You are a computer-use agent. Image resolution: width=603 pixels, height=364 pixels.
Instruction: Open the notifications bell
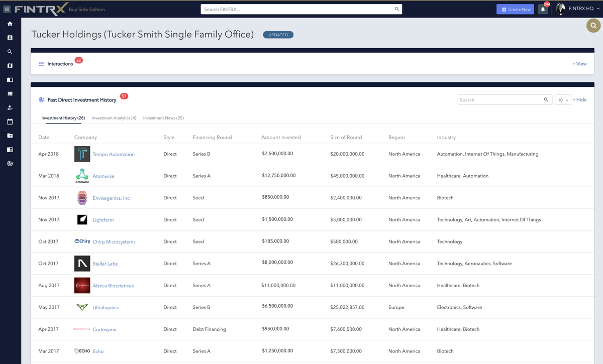(543, 9)
